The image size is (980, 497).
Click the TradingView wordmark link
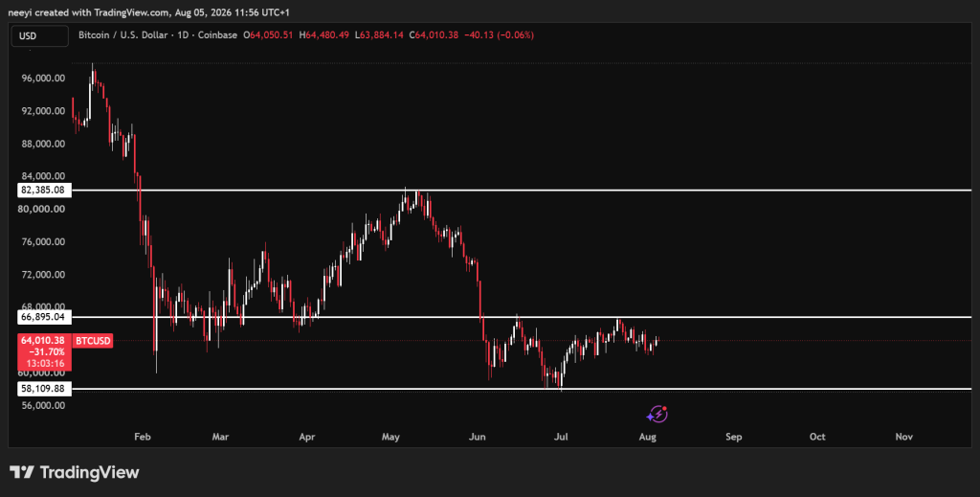pyautogui.click(x=89, y=473)
